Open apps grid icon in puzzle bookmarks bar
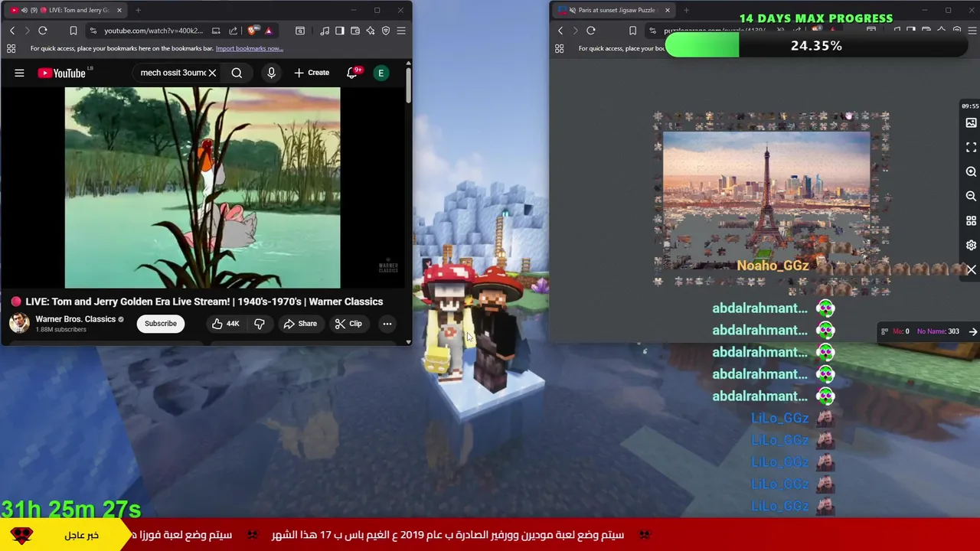Image resolution: width=980 pixels, height=551 pixels. point(560,48)
